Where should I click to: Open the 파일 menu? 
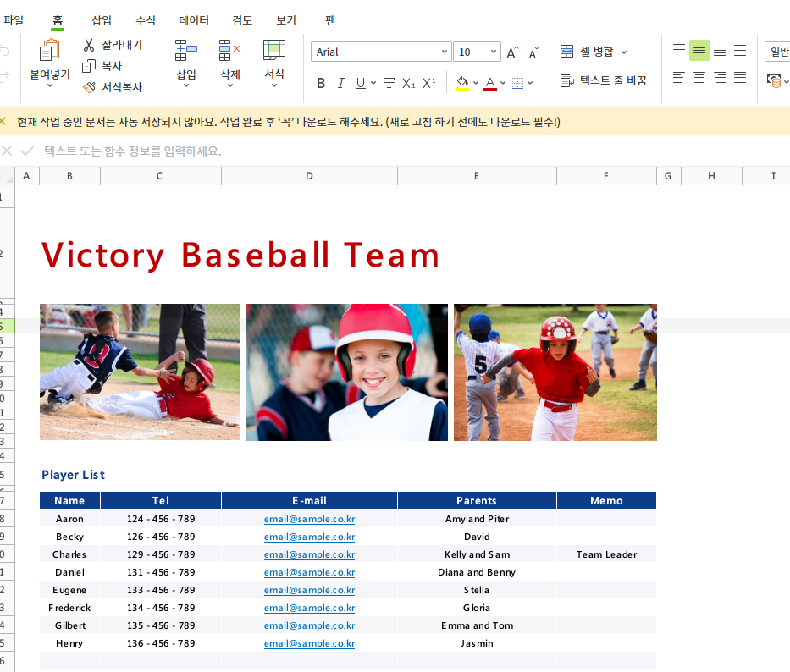[x=14, y=20]
